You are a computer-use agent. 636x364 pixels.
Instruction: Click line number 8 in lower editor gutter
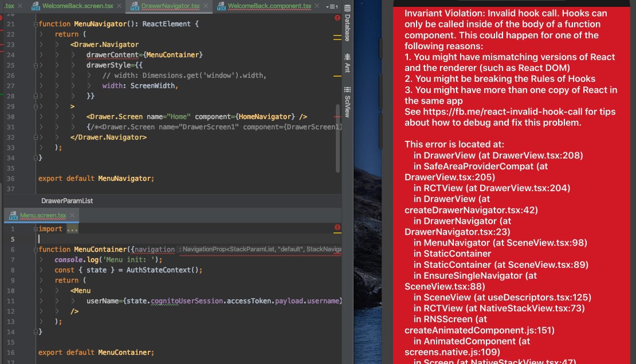[13, 270]
